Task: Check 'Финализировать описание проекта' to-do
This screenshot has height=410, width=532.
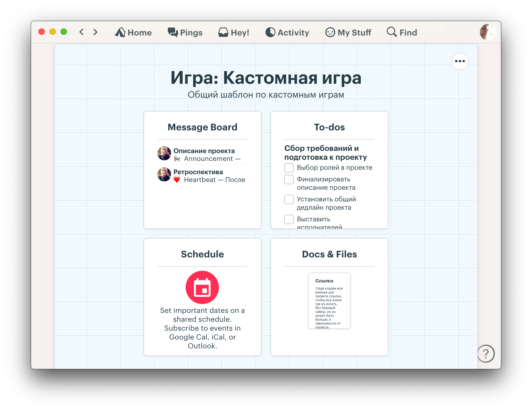Action: (x=289, y=179)
